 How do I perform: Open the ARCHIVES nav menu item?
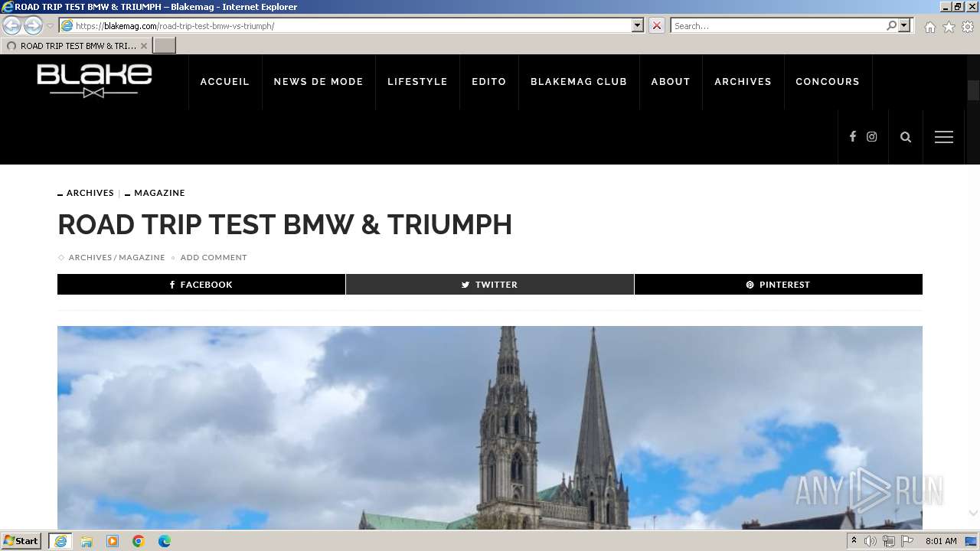[x=743, y=82]
